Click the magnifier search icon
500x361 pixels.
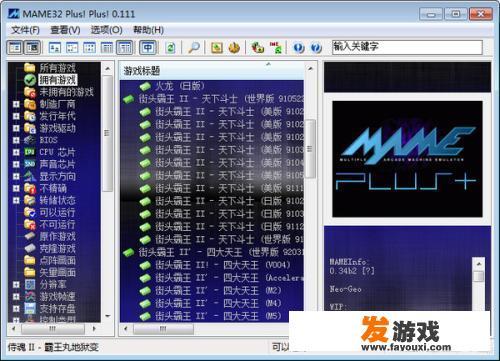(194, 48)
